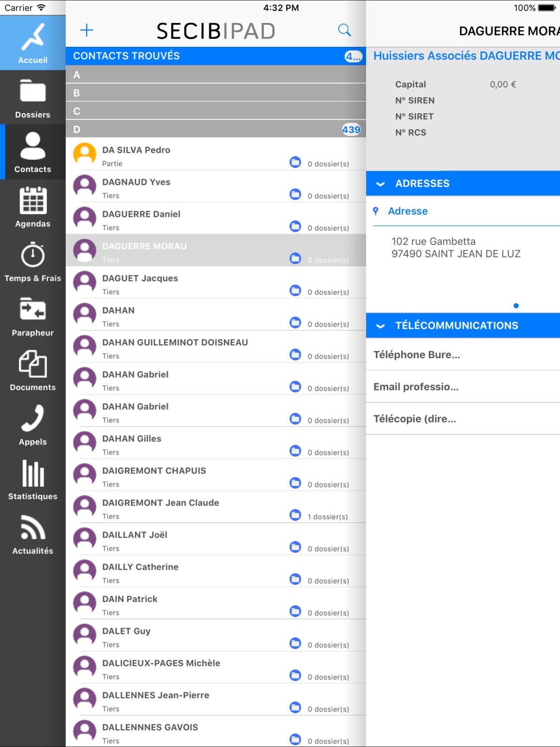Open the Agendas calendar section
The image size is (560, 747).
point(32,207)
